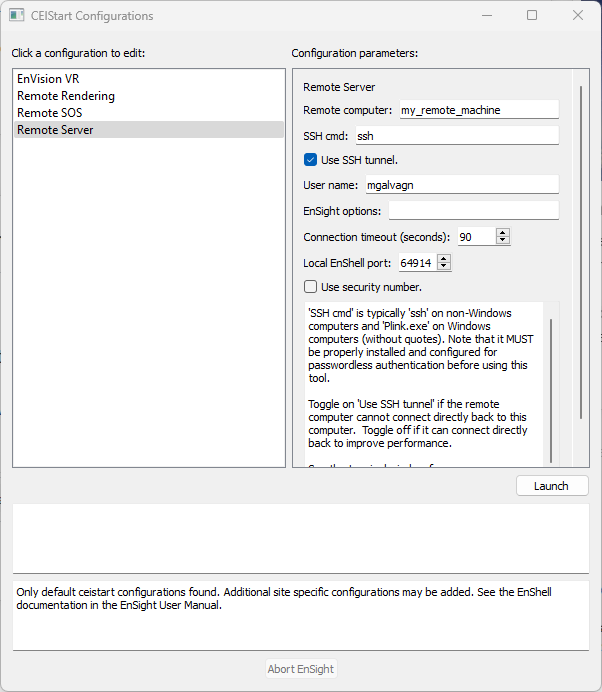Click the help text scrollbar
This screenshot has width=602, height=692.
point(551,391)
